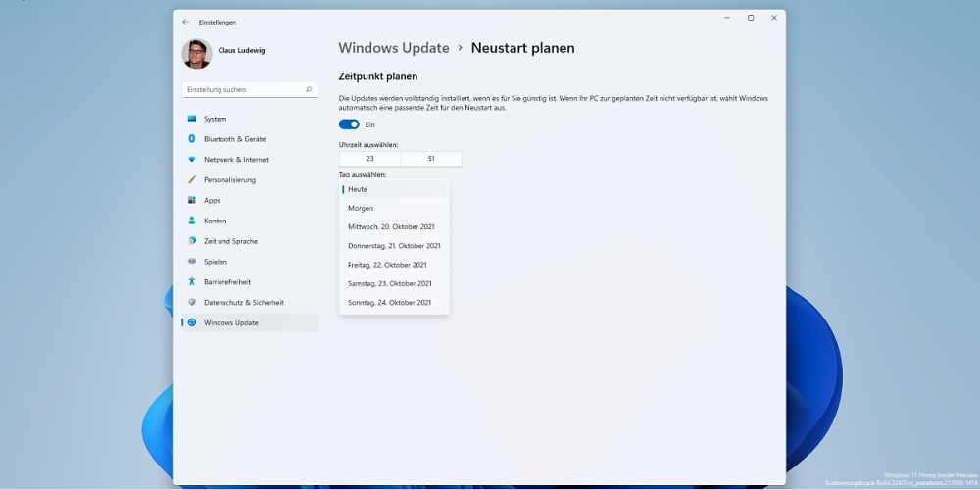Click the Konten person icon
980x490 pixels.
[192, 220]
